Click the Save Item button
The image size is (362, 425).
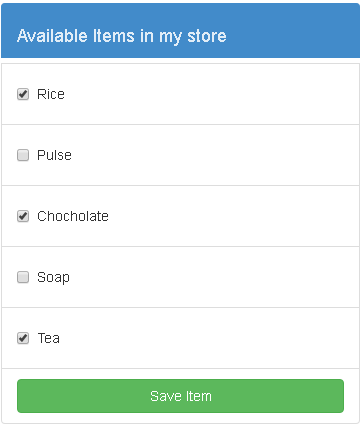(180, 396)
